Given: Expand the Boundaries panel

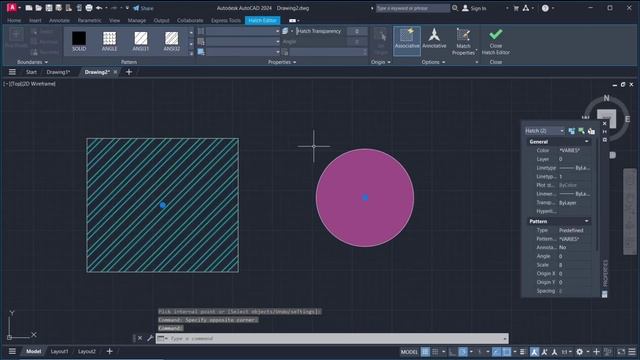Looking at the screenshot, I should click(x=32, y=62).
